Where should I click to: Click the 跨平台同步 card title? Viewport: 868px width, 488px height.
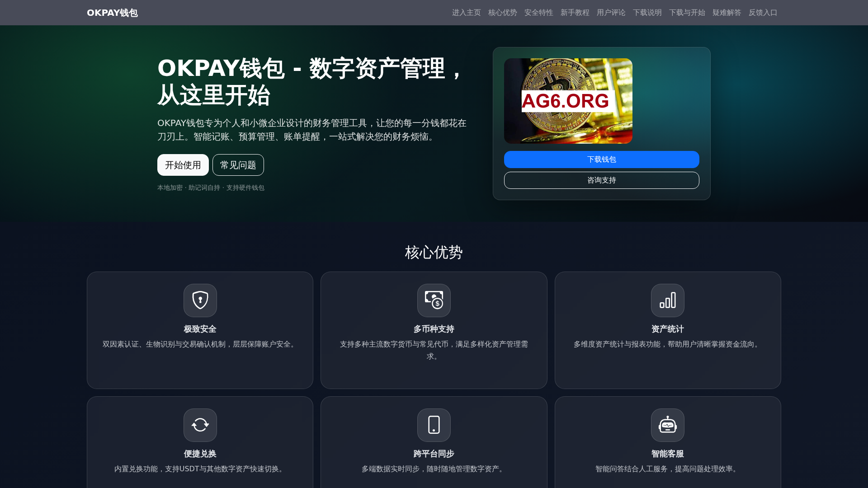434,454
